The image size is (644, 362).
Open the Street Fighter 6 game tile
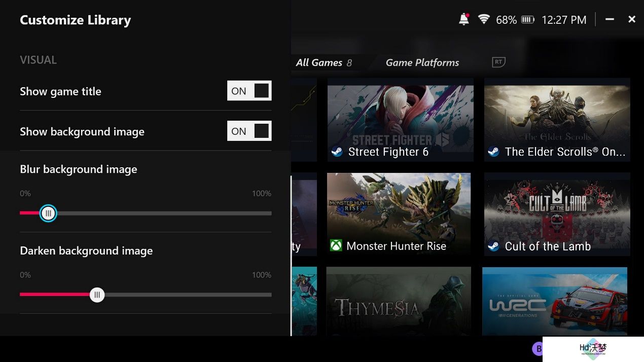click(x=401, y=120)
